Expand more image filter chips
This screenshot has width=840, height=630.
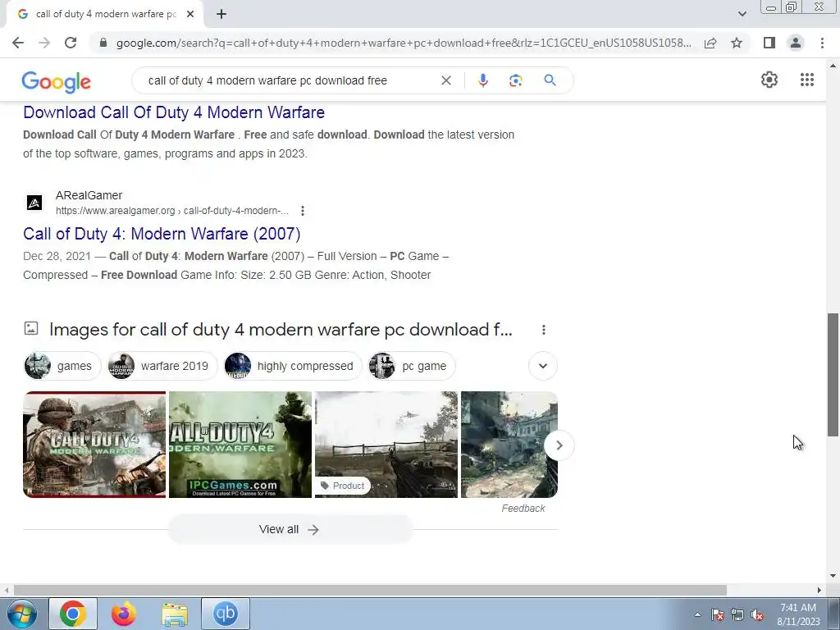(x=543, y=366)
